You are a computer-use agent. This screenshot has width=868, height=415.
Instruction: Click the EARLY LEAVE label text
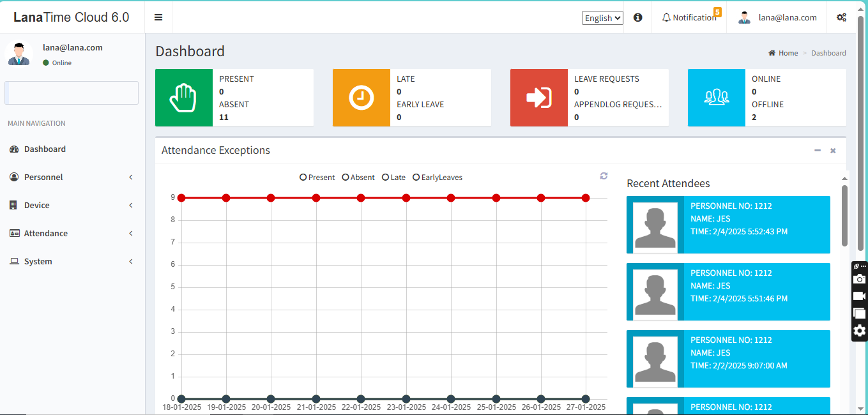coord(420,105)
